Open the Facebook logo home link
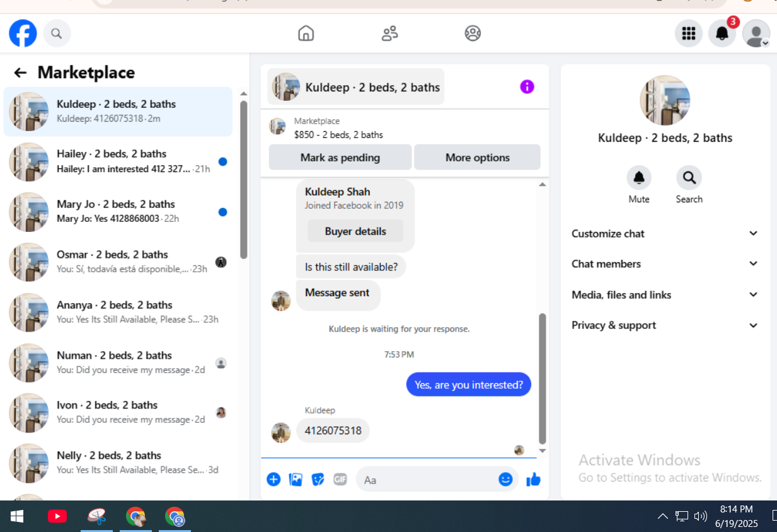This screenshot has width=777, height=532. [23, 33]
